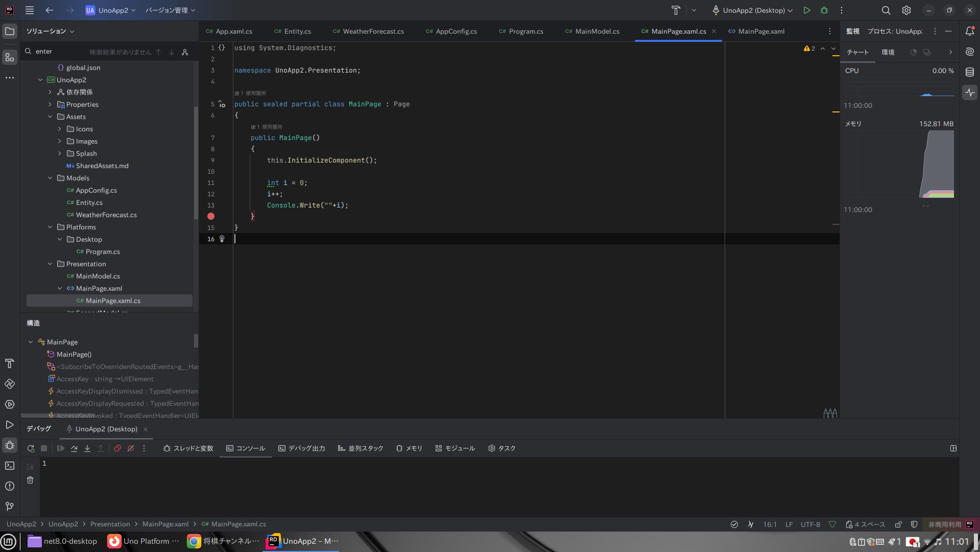Click Step Over in debug toolbar
This screenshot has width=980, height=552.
click(x=74, y=448)
